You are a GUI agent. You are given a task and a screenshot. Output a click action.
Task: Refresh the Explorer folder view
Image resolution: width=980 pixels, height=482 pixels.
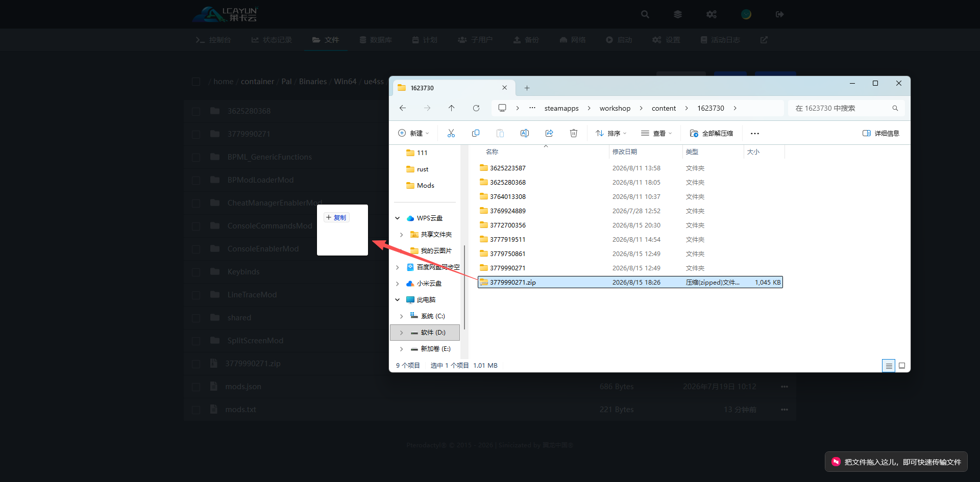click(476, 108)
